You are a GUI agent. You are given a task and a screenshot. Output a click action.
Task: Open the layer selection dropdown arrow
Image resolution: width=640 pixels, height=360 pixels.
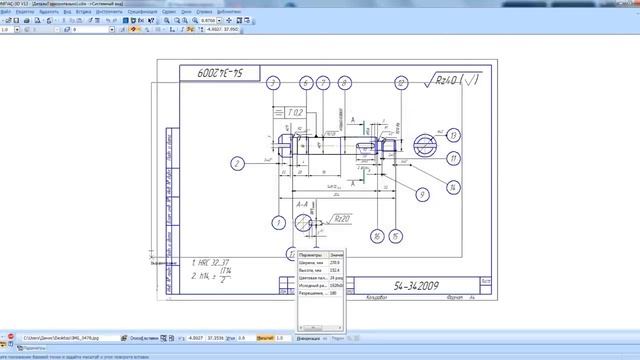pyautogui.click(x=112, y=29)
